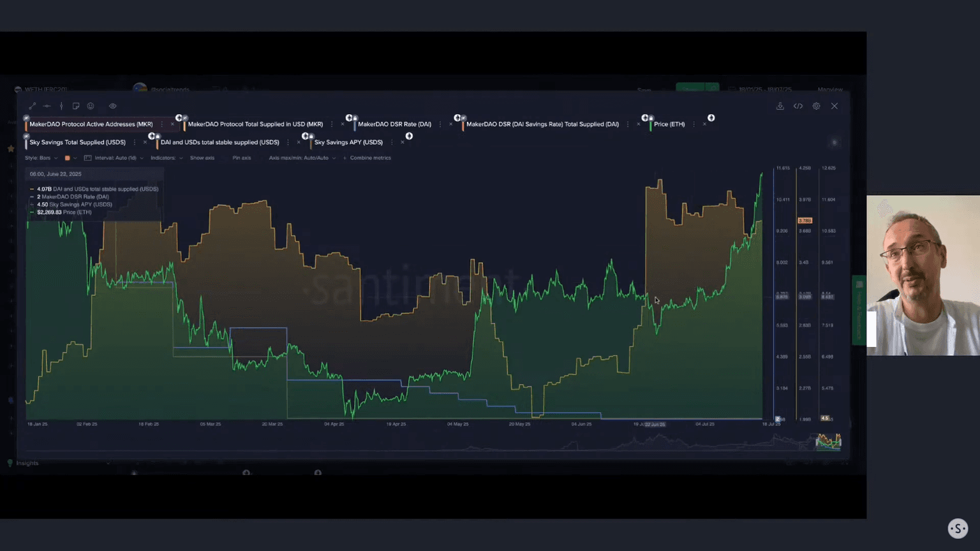The image size is (980, 551).
Task: Select the line drawing tool
Action: click(33, 106)
